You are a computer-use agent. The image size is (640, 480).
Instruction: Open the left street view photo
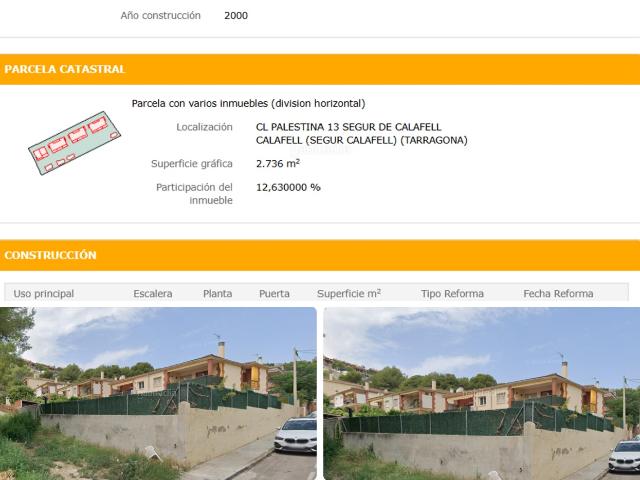pyautogui.click(x=158, y=393)
